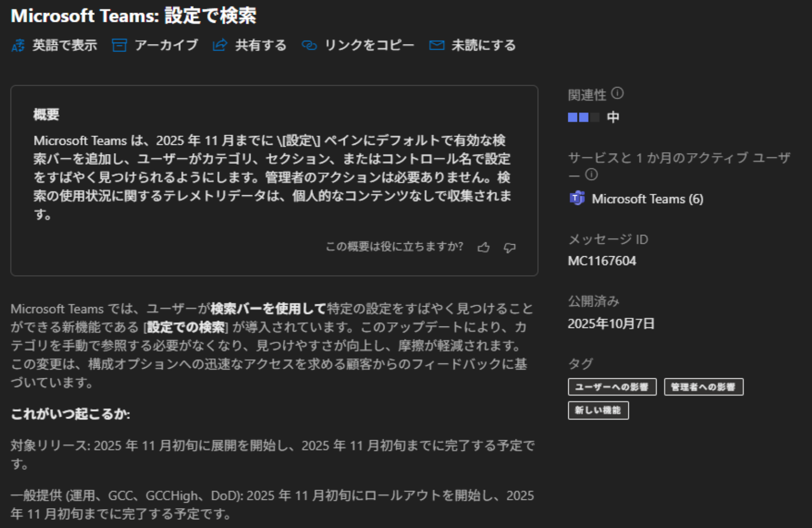Click the Microsoft Teams logo icon
This screenshot has height=528, width=812.
(577, 199)
